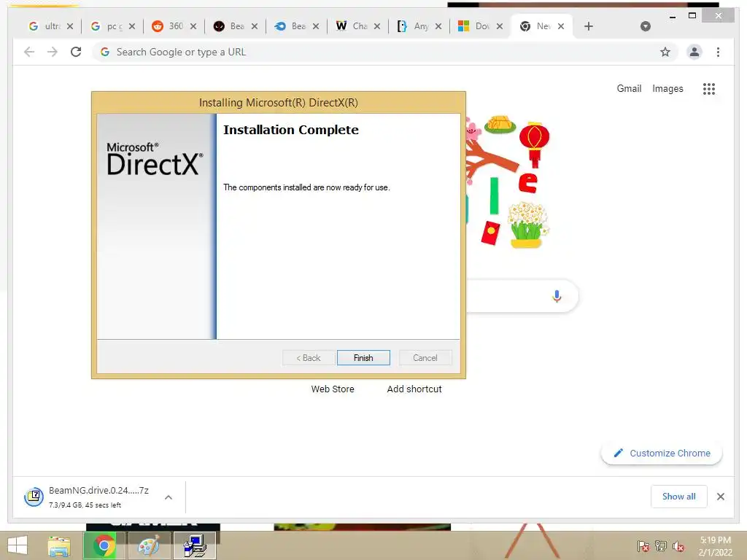Close the Wikipedia 'Cha' tab
This screenshot has height=560, width=747.
click(377, 26)
